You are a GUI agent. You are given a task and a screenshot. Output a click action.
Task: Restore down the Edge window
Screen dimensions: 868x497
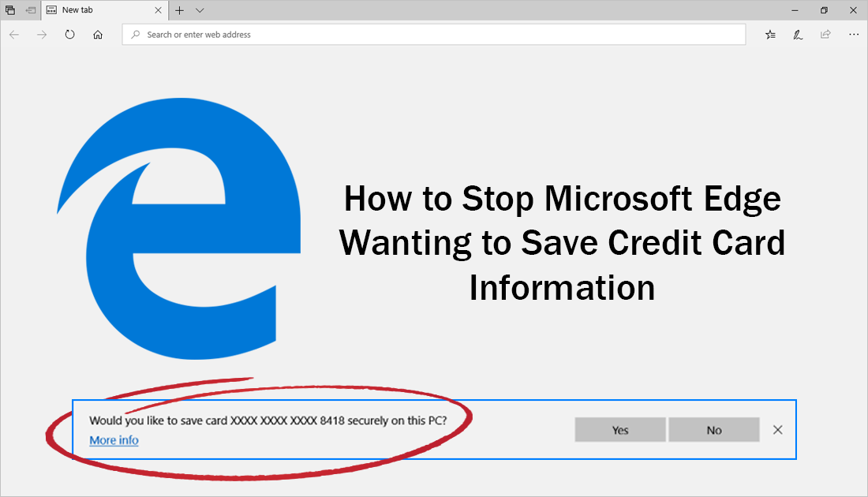(825, 10)
